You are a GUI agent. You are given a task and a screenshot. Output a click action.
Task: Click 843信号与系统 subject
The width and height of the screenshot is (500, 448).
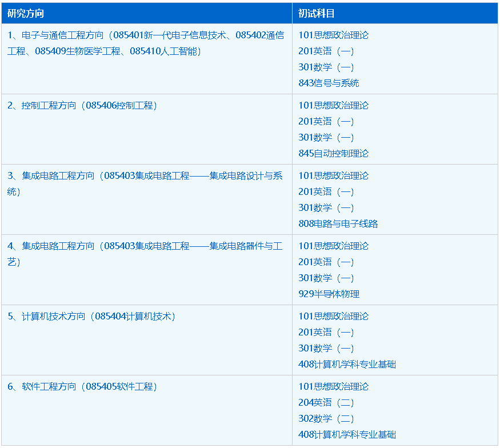click(x=329, y=83)
